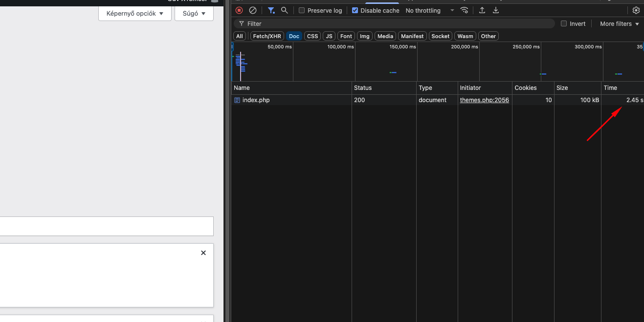644x322 pixels.
Task: Stop recording network log
Action: coord(239,10)
